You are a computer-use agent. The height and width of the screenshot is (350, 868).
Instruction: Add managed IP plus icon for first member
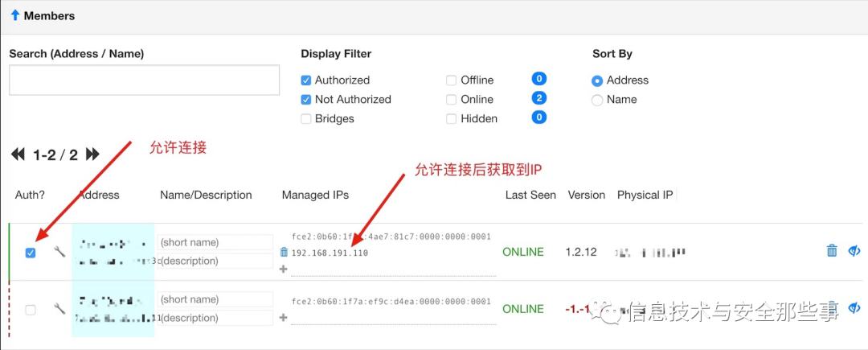(284, 270)
